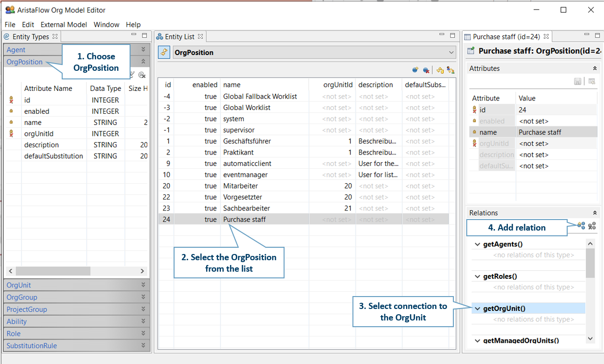Select the Praktikant row
This screenshot has height=364, width=604.
point(303,152)
